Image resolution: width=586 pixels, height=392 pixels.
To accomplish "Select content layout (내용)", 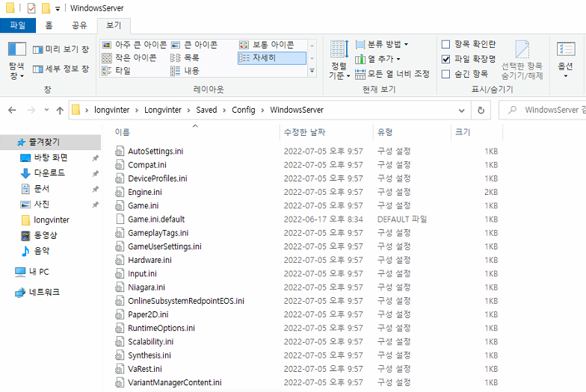I will tap(185, 71).
